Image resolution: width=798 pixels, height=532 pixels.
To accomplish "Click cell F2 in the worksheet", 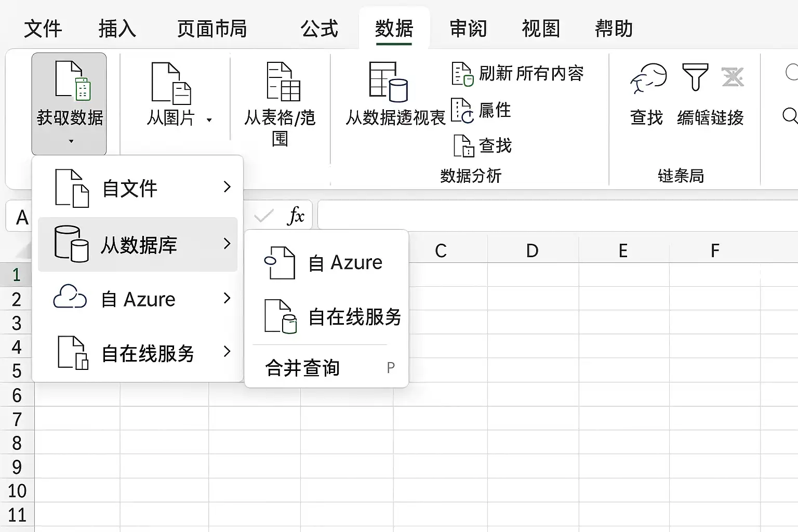I will pyautogui.click(x=715, y=299).
